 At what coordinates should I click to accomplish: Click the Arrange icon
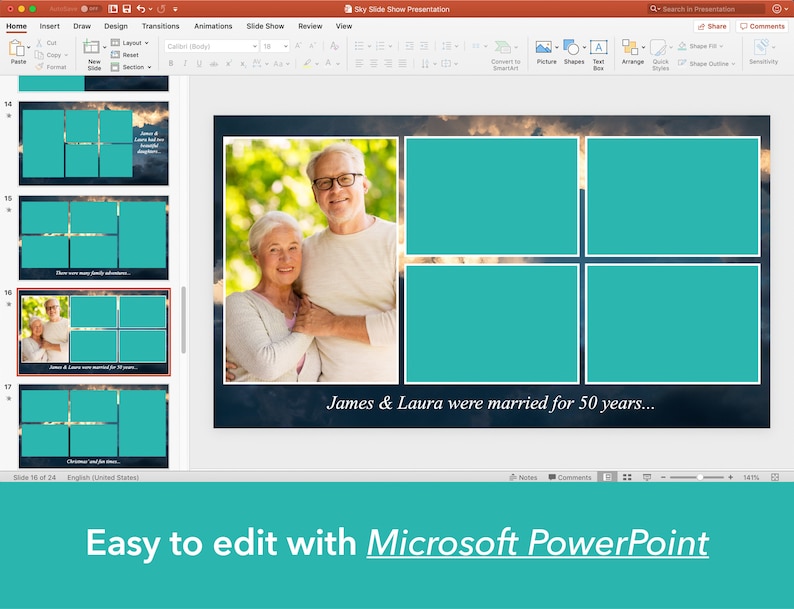(x=630, y=48)
